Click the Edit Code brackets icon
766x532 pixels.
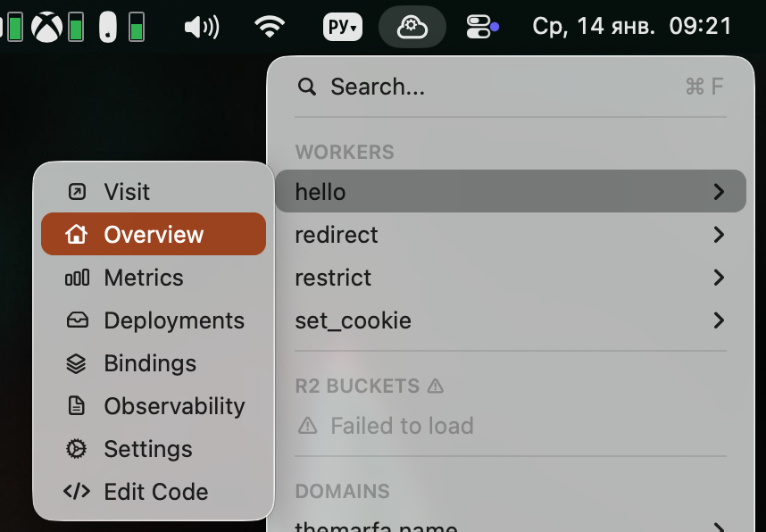click(77, 492)
